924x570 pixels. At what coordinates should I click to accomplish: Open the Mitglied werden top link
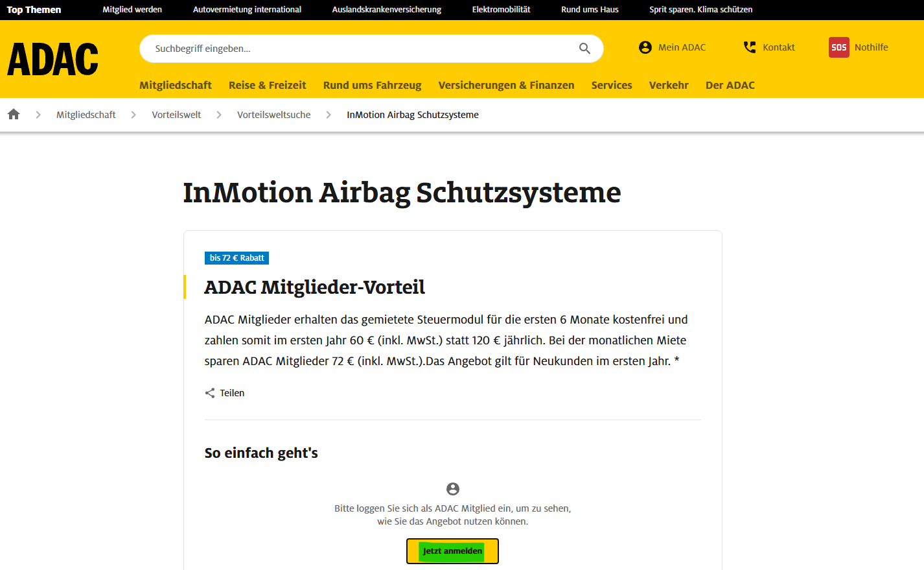click(x=132, y=10)
